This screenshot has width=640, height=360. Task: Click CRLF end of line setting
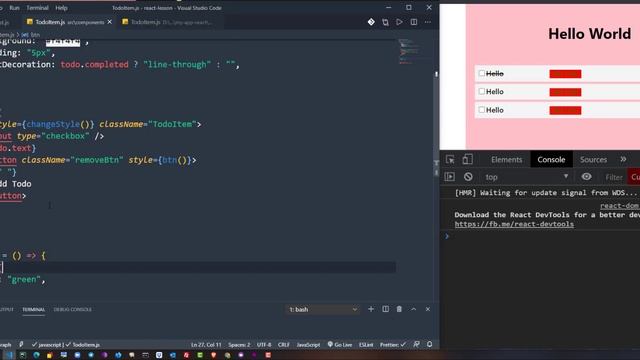[284, 344]
